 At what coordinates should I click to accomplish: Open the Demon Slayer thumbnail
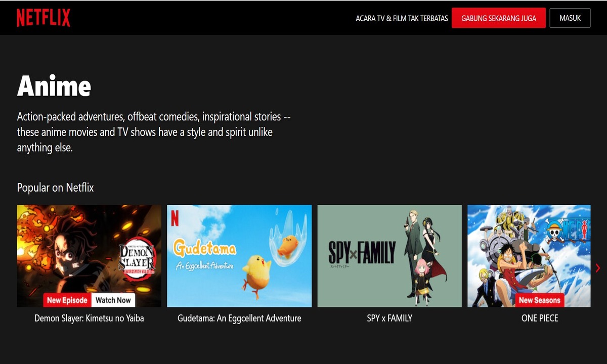coord(89,256)
